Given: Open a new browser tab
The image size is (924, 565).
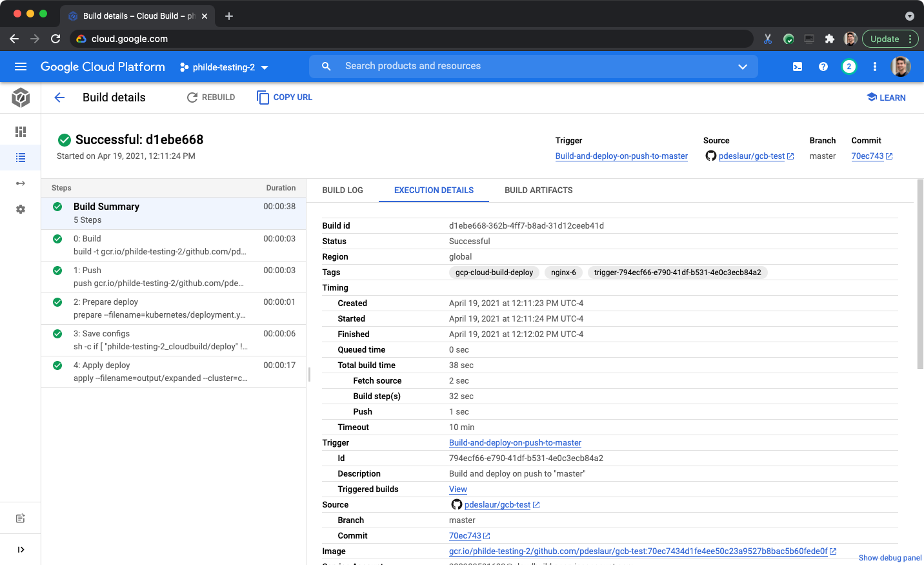Looking at the screenshot, I should pyautogui.click(x=228, y=16).
